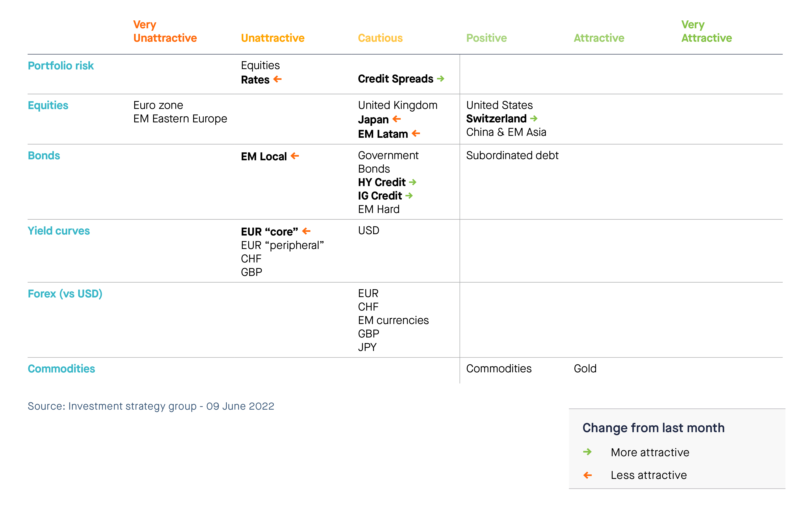
Task: Click the Portfolio risk row label
Action: [x=61, y=65]
